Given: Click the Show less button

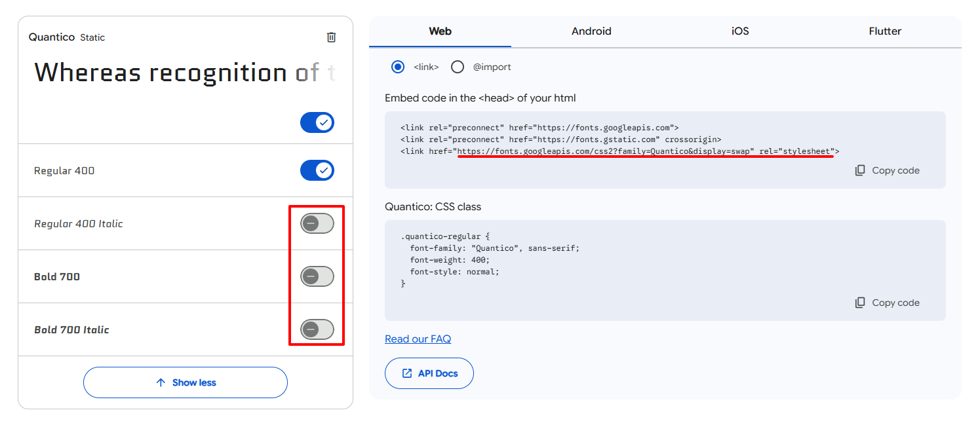Looking at the screenshot, I should (185, 382).
